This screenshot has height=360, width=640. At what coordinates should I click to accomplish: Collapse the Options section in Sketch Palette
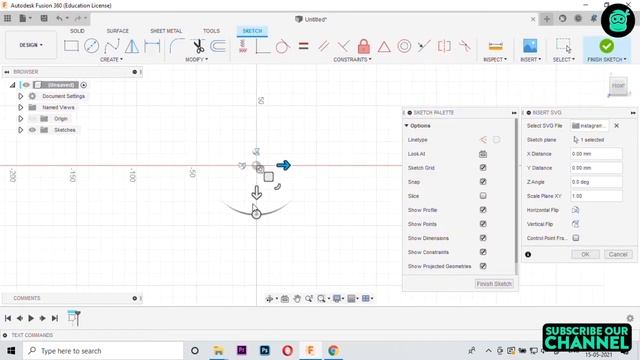point(407,126)
